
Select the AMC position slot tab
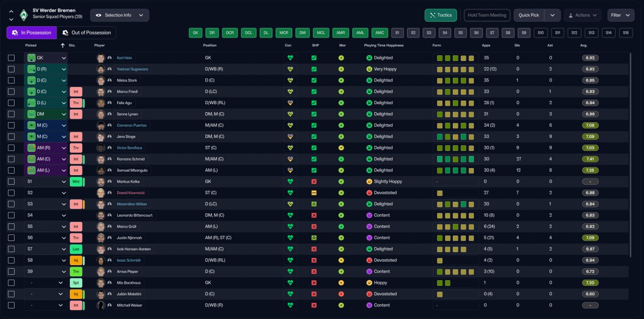pos(380,33)
